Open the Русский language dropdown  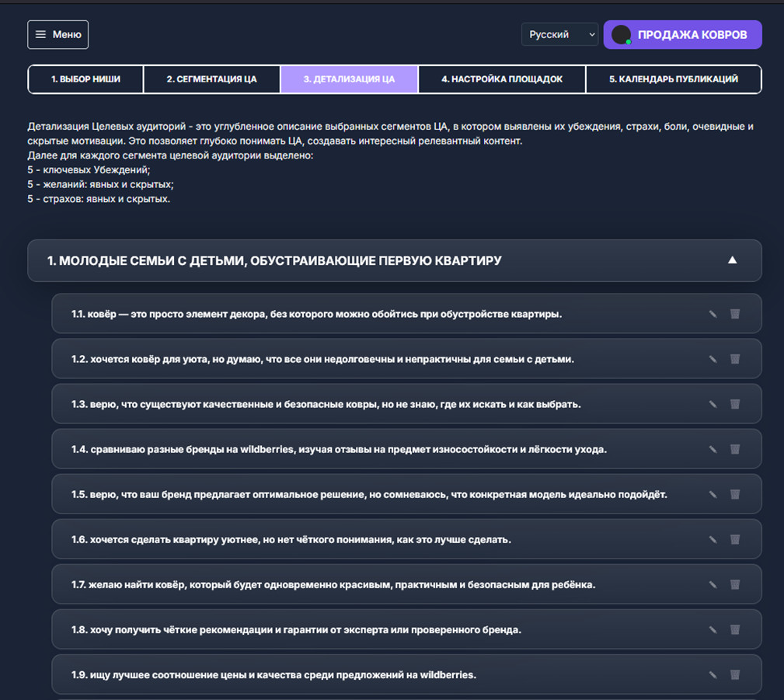(559, 35)
